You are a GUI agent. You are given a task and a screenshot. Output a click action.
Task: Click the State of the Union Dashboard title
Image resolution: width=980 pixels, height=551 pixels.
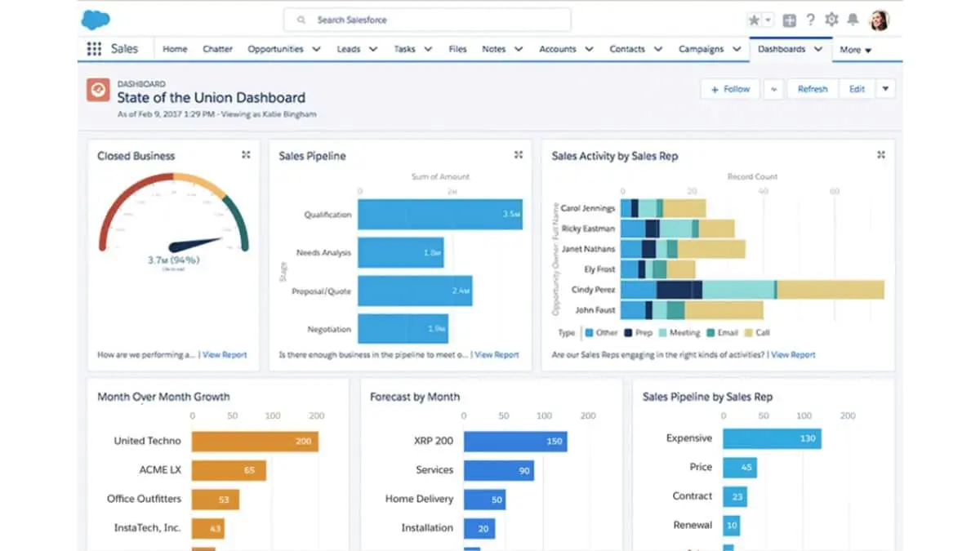tap(211, 98)
